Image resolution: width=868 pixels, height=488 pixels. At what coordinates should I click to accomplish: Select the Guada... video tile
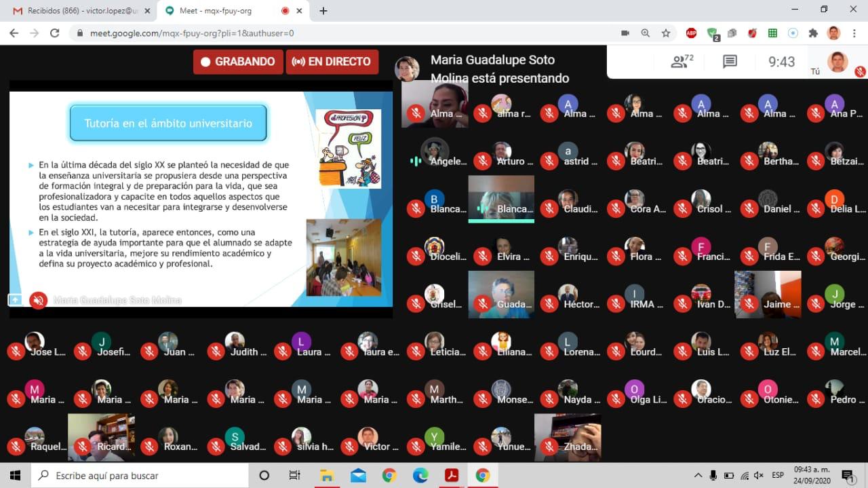point(501,295)
